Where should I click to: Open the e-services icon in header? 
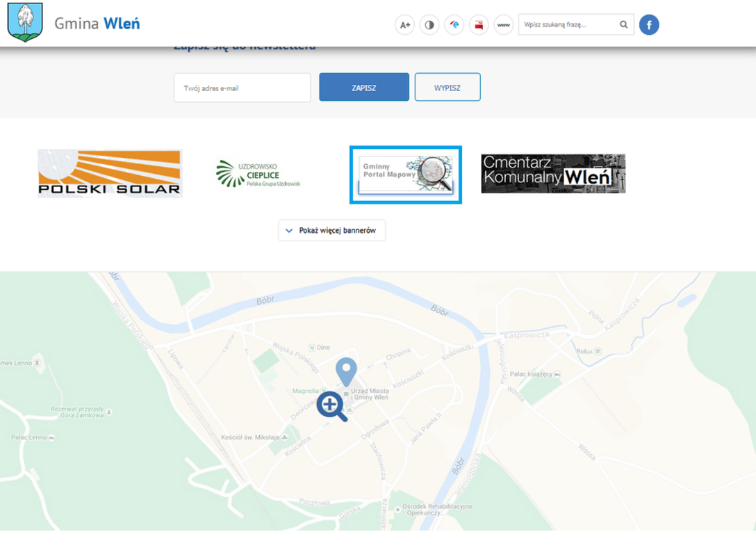pos(454,25)
